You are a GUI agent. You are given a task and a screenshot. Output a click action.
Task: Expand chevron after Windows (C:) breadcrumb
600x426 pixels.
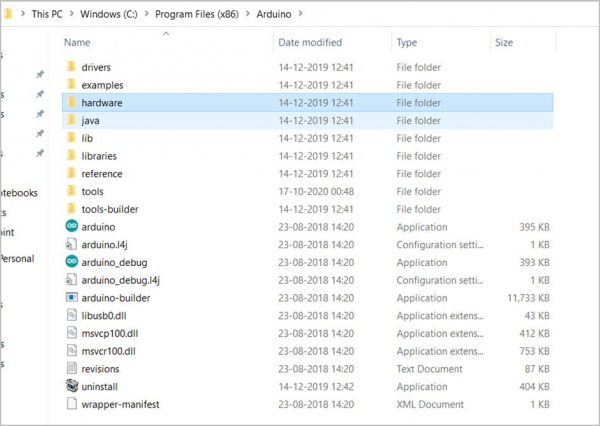tap(147, 14)
